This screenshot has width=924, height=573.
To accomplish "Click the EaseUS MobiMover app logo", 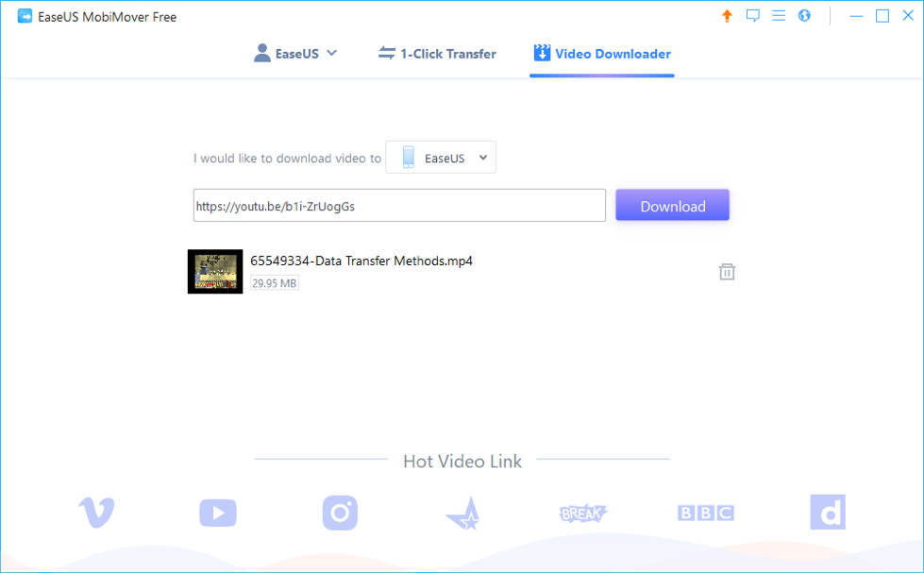I will click(25, 16).
